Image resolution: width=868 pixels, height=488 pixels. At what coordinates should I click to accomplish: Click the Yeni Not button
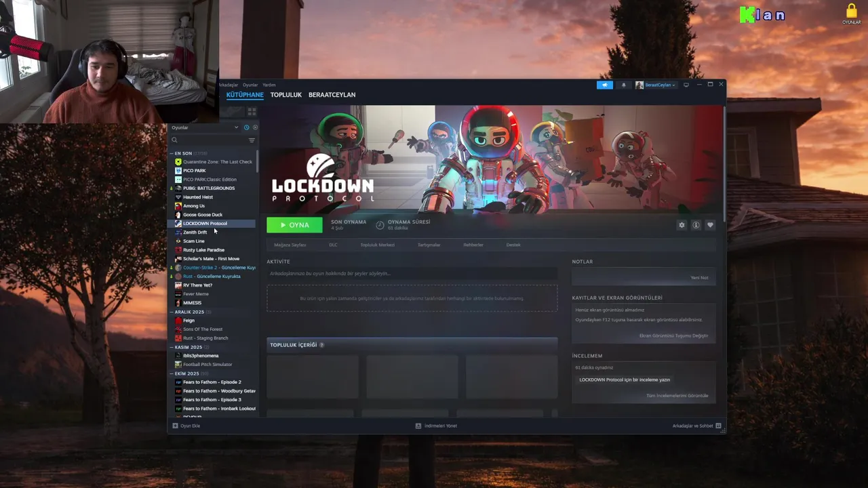click(x=699, y=278)
